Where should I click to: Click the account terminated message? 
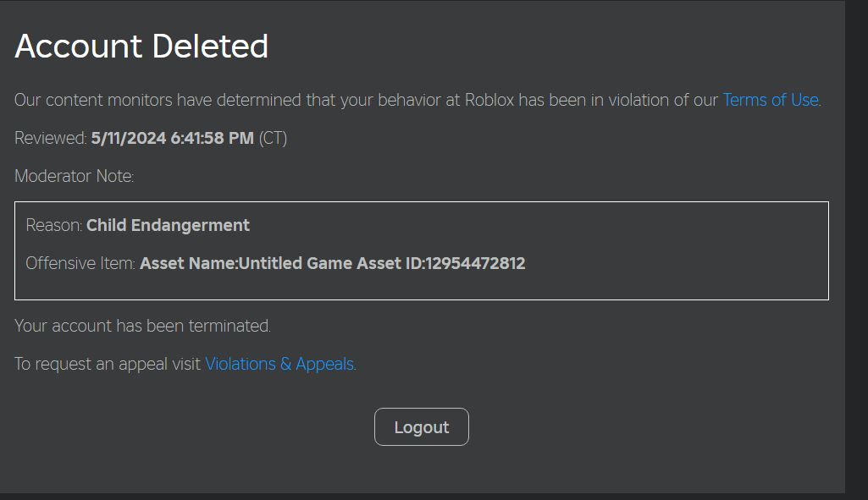tap(141, 326)
